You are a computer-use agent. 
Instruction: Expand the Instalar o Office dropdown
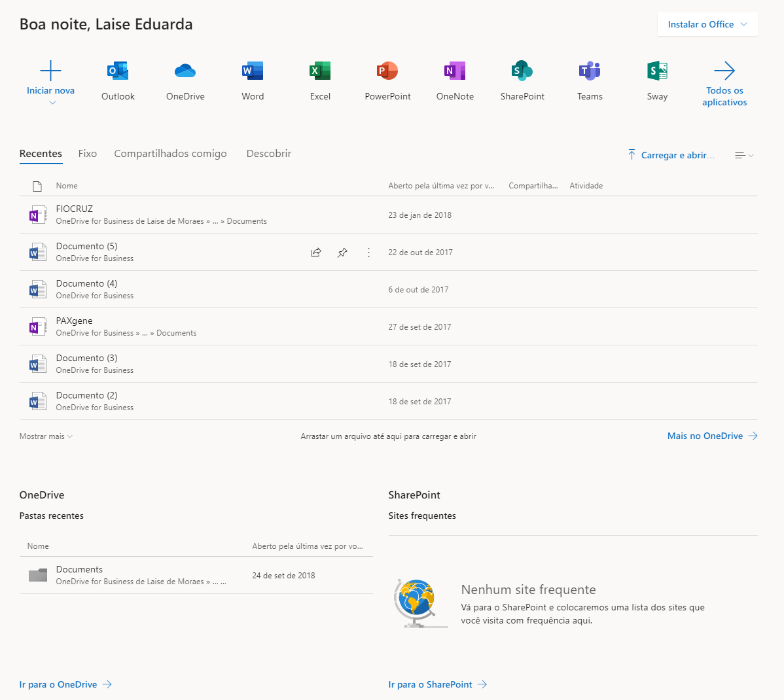pyautogui.click(x=707, y=24)
